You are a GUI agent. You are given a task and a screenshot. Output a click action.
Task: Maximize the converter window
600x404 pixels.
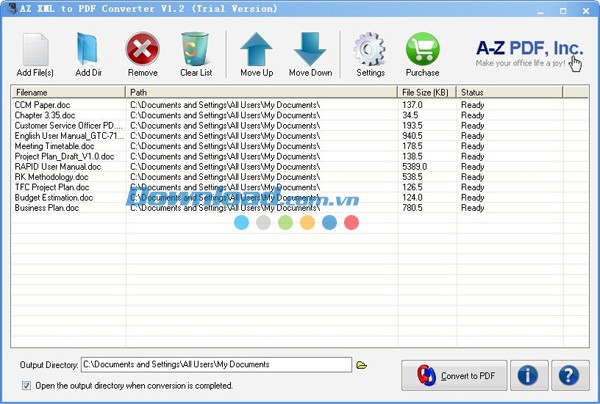click(563, 11)
